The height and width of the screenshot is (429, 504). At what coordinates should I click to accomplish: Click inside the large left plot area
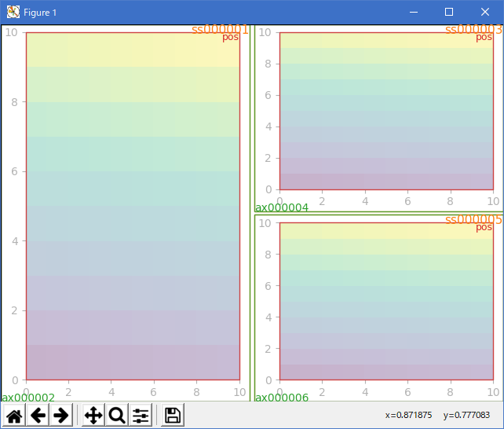[x=133, y=206]
